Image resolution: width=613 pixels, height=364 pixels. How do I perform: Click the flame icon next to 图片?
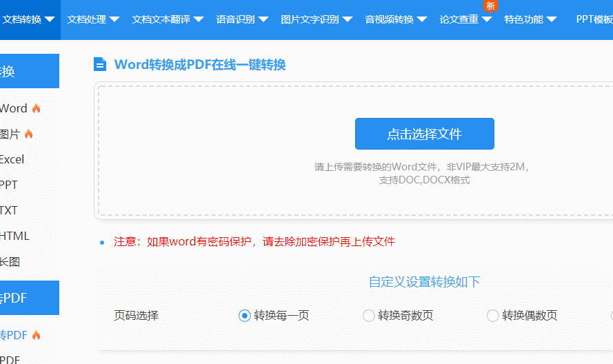(x=28, y=134)
